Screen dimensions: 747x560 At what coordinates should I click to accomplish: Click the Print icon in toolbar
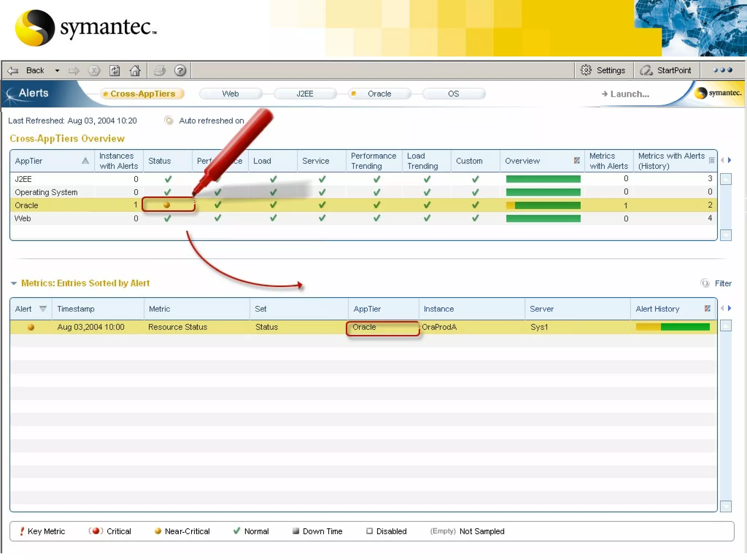[x=159, y=70]
